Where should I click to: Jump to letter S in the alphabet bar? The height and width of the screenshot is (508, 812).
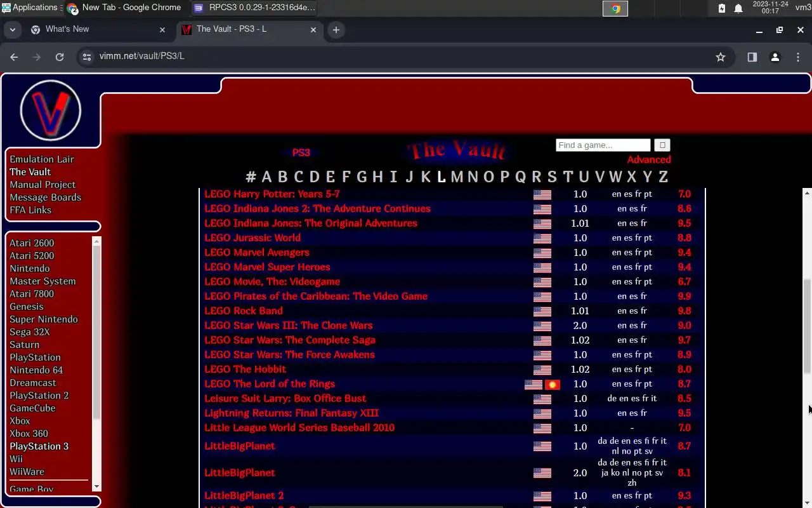point(552,177)
